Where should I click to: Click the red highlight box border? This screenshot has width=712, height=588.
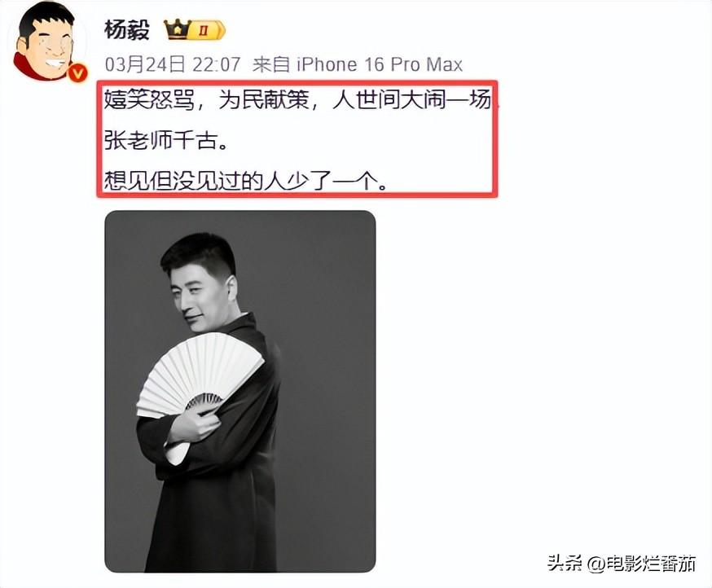coord(297,82)
